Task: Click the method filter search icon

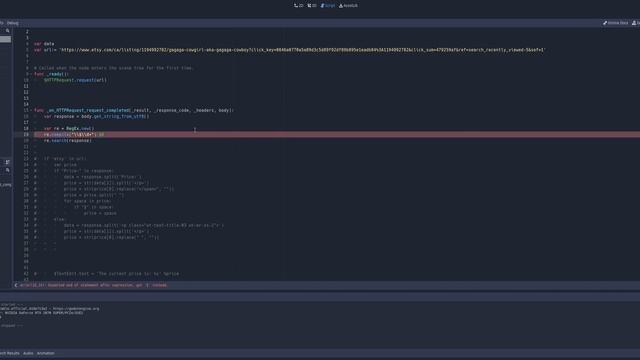Action: 8,170
